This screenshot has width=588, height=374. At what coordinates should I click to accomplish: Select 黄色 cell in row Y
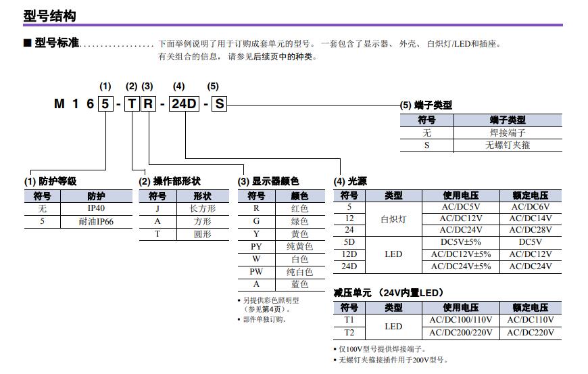point(299,234)
